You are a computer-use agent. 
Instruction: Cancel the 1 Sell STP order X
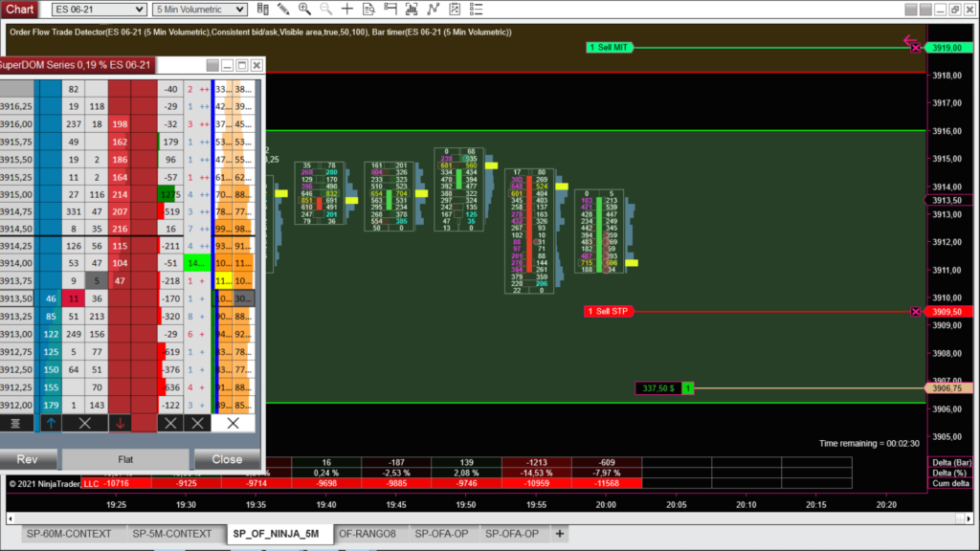[x=916, y=311]
